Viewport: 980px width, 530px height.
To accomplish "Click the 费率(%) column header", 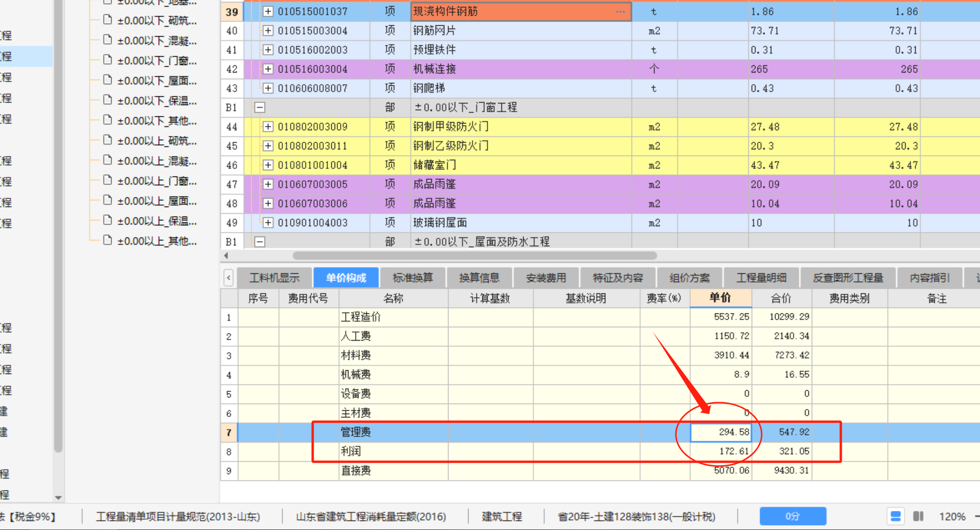I will tap(664, 298).
